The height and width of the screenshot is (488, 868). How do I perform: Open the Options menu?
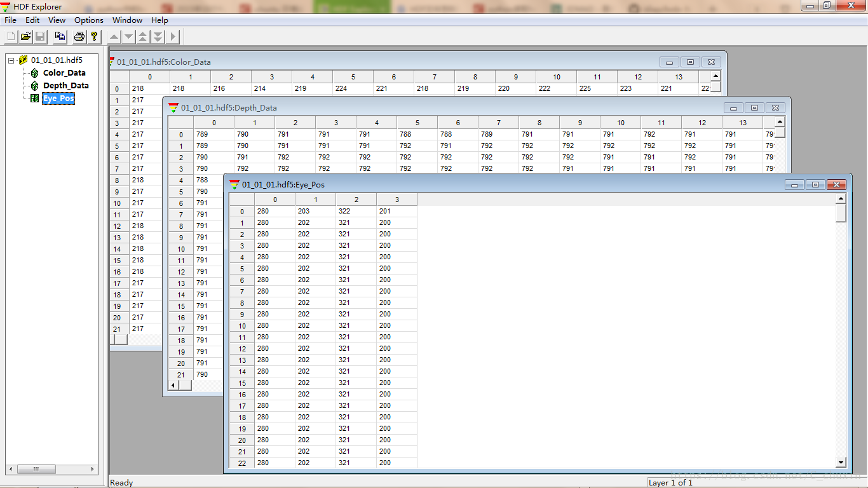[x=89, y=20]
